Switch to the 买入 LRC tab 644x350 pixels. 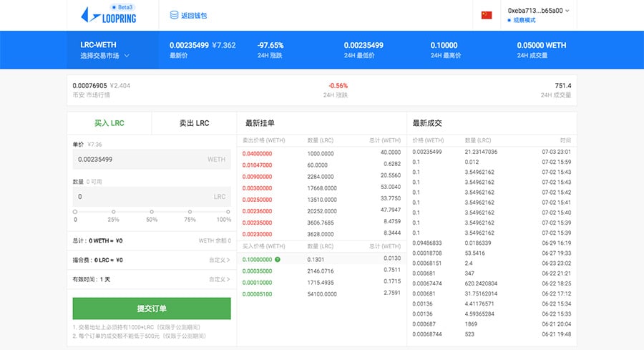coord(109,123)
